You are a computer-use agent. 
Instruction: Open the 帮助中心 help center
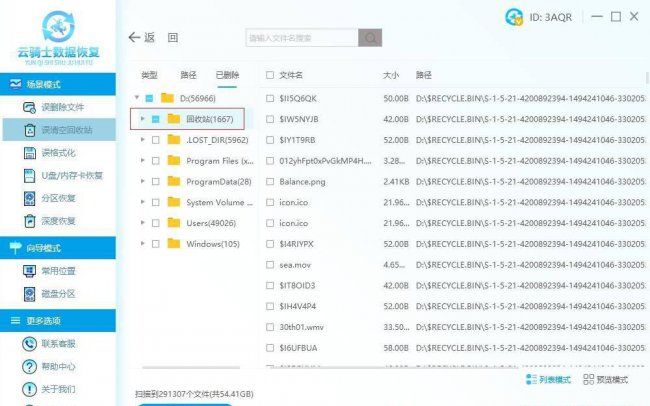click(49, 367)
